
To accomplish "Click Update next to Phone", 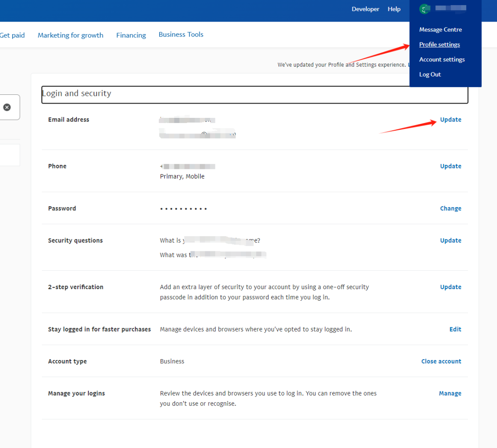I will [451, 166].
